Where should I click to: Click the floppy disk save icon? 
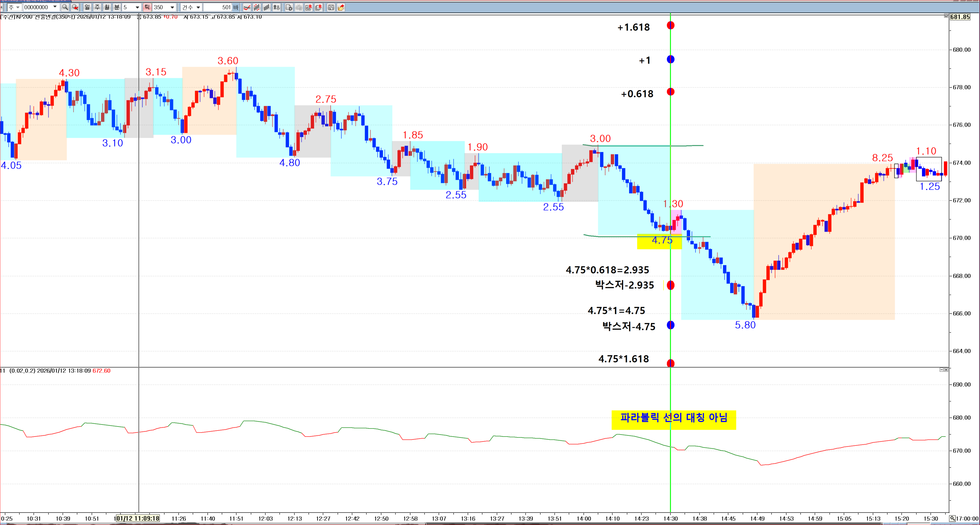tap(331, 7)
